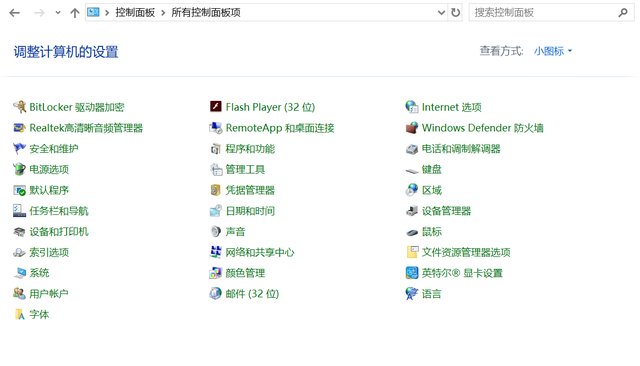Click the 文件资源管理器选项 icon
Viewport: 640px width, 366px height.
click(412, 252)
